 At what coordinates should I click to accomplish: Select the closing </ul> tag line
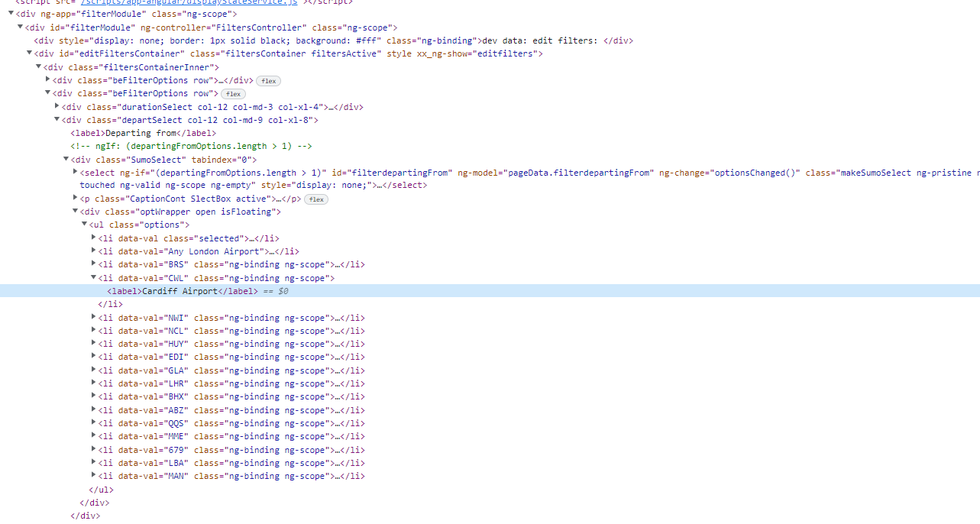tap(101, 490)
